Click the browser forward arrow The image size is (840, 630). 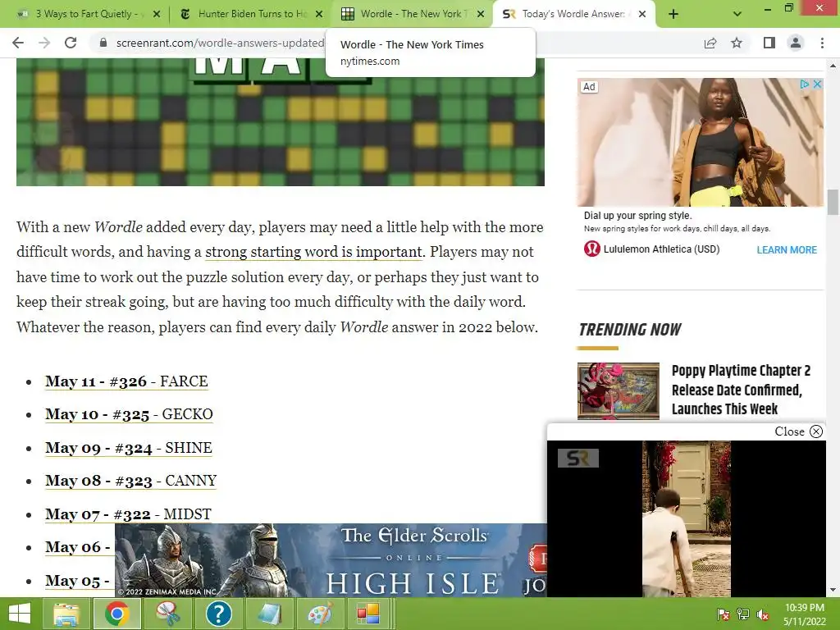44,43
